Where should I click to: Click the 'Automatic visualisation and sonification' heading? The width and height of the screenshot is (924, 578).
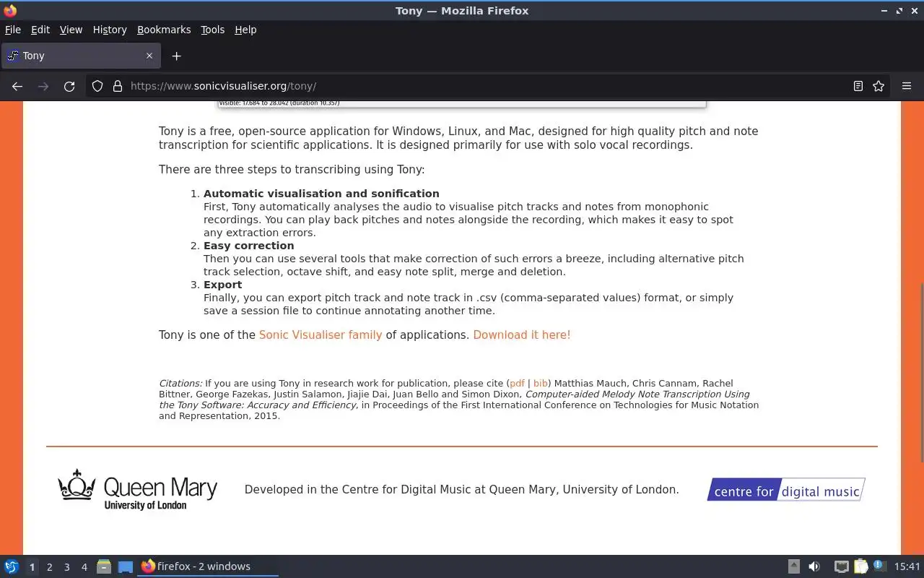coord(321,194)
